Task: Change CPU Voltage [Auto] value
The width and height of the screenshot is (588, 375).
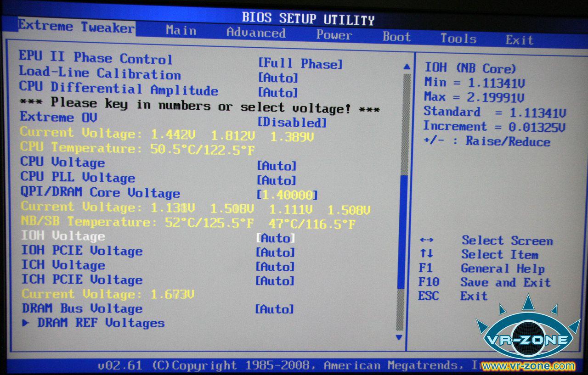Action: [x=277, y=166]
